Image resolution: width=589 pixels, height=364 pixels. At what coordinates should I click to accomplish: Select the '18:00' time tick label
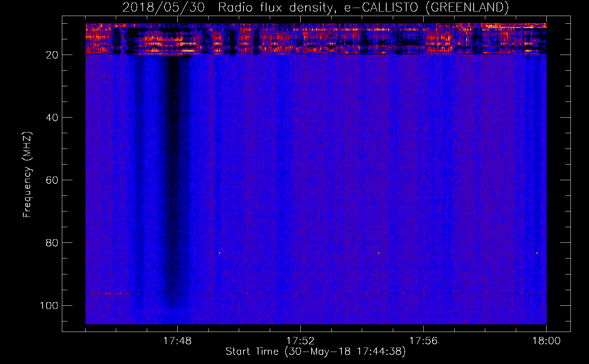[x=546, y=341]
